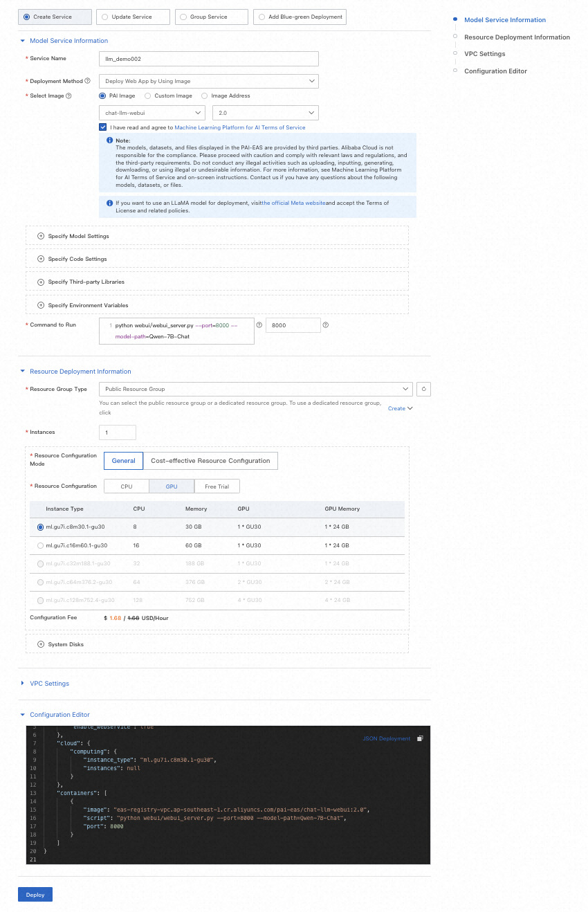Open the chat-llm-webui image dropdown

coord(152,112)
